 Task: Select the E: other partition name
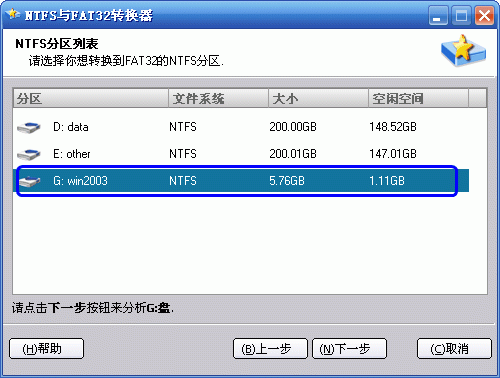coord(72,154)
